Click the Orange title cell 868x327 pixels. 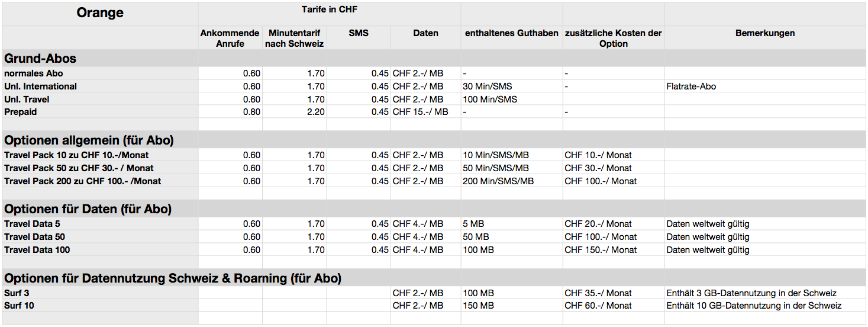tap(100, 13)
